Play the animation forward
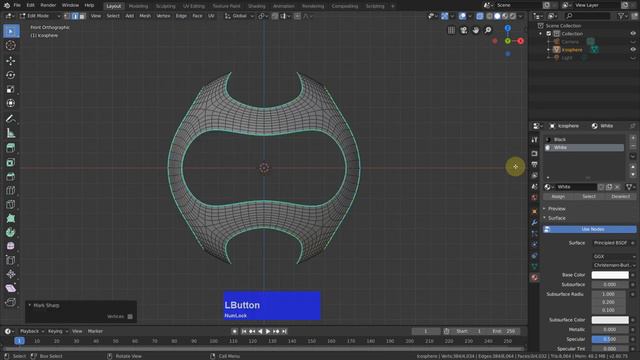Image resolution: width=640 pixels, height=360 pixels. coord(268,331)
